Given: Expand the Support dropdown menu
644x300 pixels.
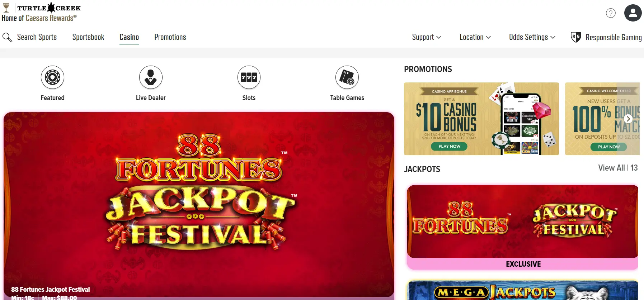Looking at the screenshot, I should (427, 37).
